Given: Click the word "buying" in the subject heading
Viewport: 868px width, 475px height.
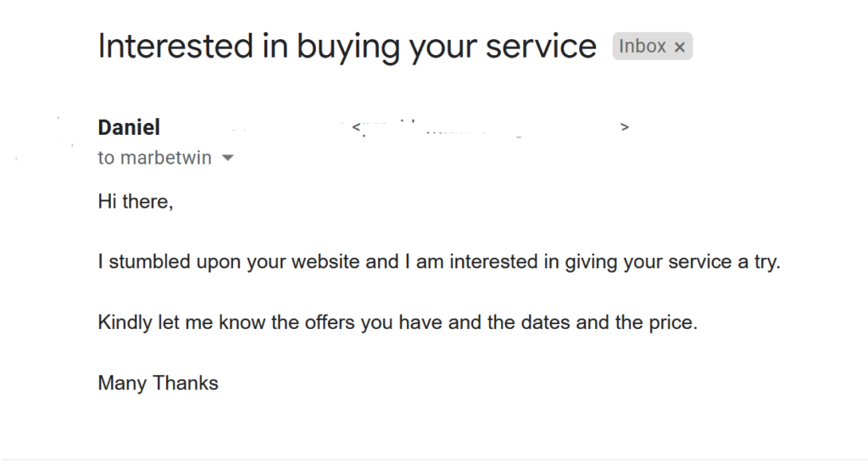Looking at the screenshot, I should coord(348,47).
